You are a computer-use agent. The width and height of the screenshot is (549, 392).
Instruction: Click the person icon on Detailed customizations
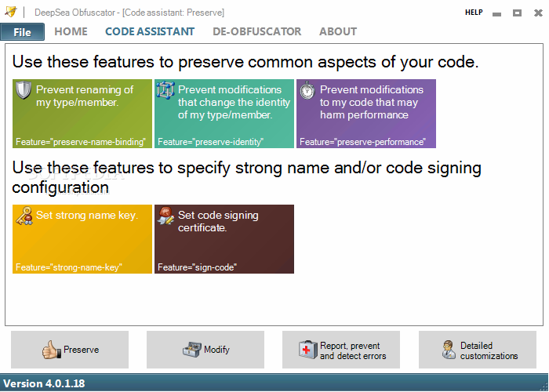coord(449,350)
